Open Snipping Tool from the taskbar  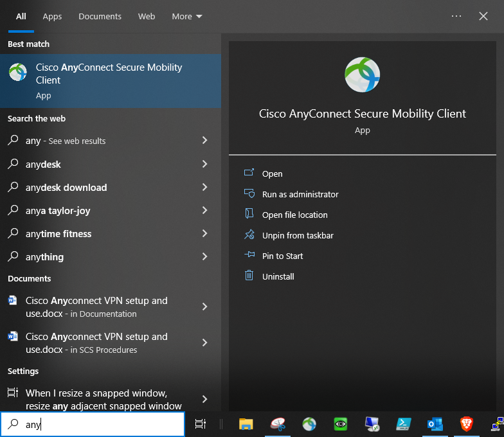[x=278, y=424]
